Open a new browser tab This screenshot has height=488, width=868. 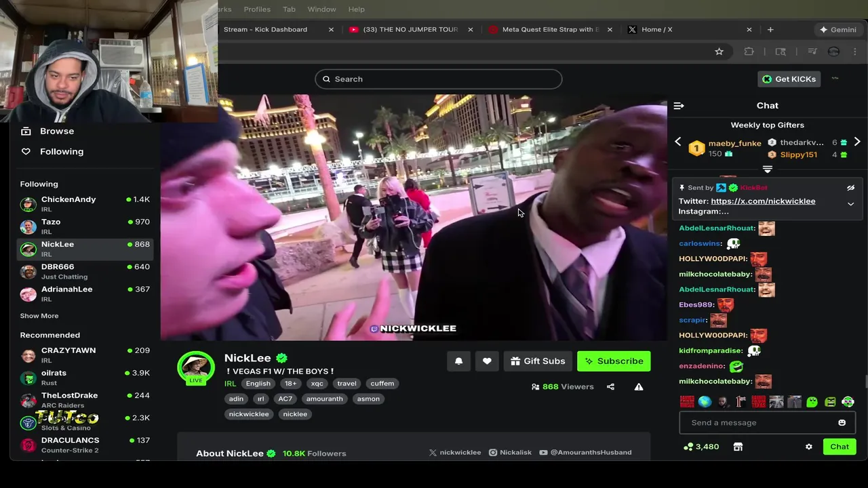point(770,30)
